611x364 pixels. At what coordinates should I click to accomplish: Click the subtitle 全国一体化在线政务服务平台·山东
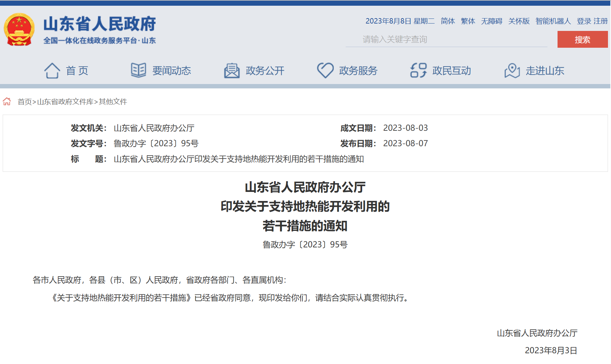[100, 41]
